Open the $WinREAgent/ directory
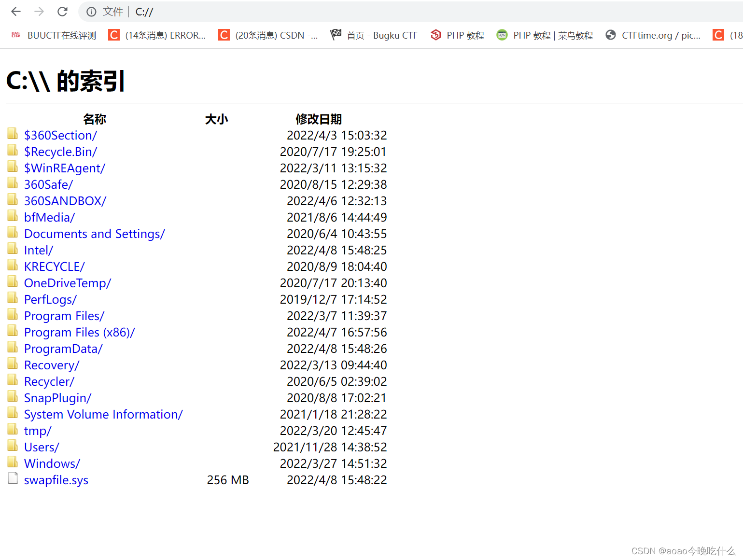 [65, 168]
